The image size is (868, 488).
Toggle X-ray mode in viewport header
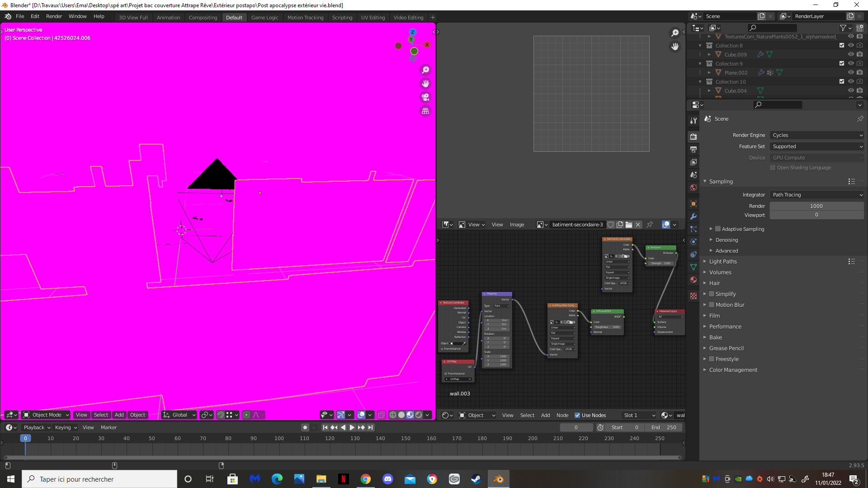pyautogui.click(x=381, y=415)
